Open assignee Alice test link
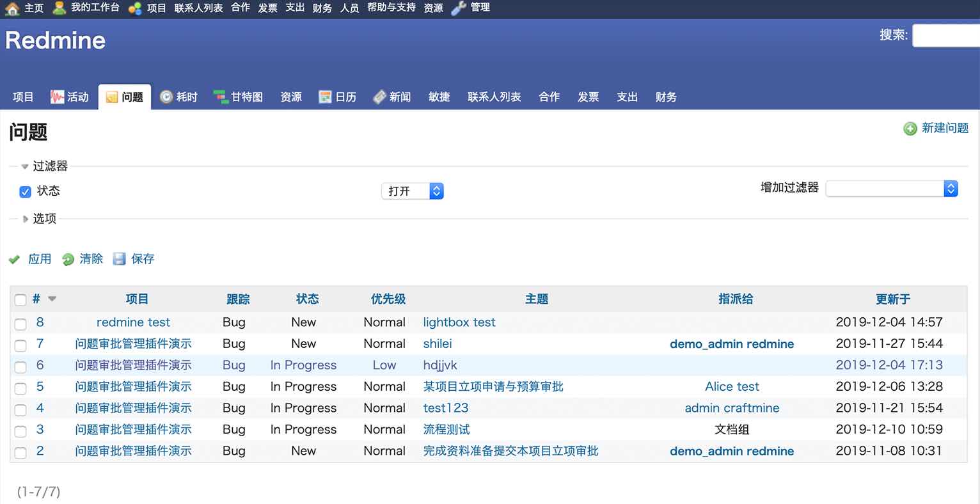The image size is (980, 504). pos(732,386)
